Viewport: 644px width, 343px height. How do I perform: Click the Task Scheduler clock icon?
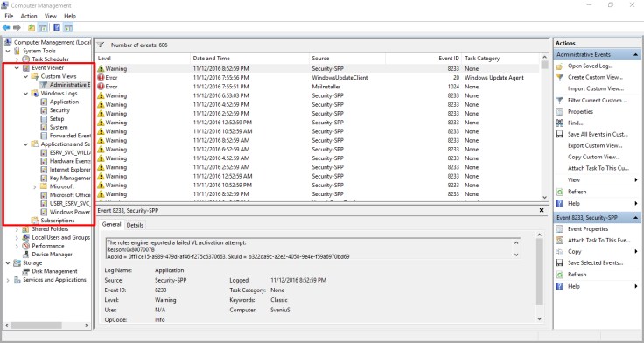coord(26,59)
